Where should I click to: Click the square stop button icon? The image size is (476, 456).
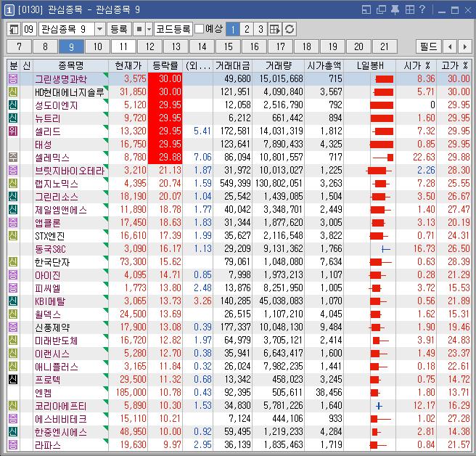click(x=139, y=29)
